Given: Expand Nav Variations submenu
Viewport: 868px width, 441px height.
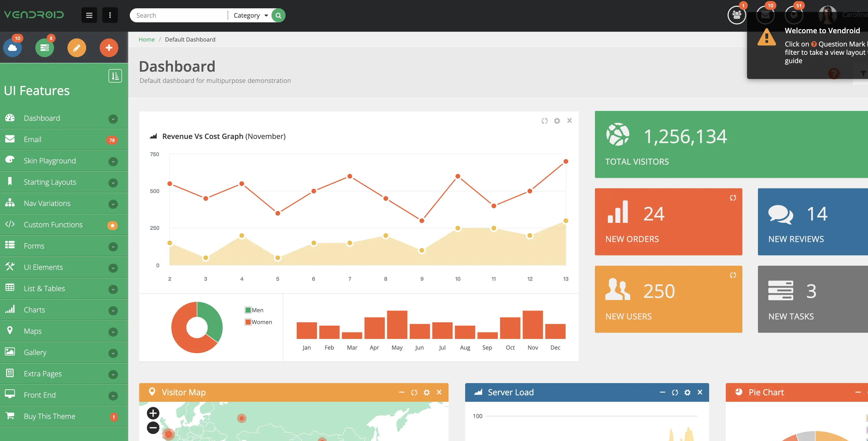Looking at the screenshot, I should coord(113,204).
